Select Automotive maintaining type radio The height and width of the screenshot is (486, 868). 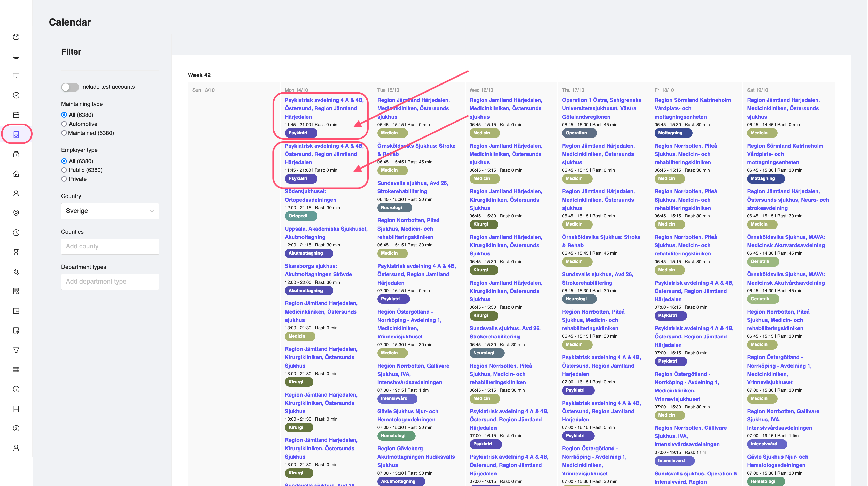pyautogui.click(x=64, y=124)
